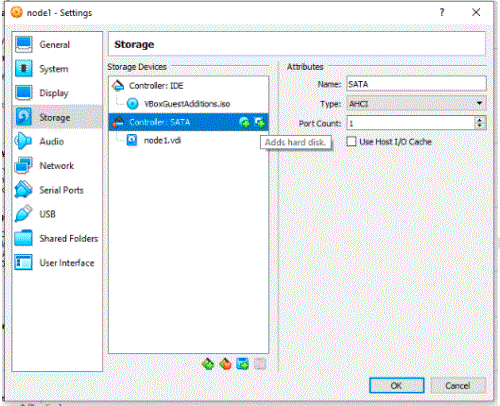The image size is (500, 406).
Task: Select the VBoxGuestAdditions.iso optical disc
Action: coord(188,104)
